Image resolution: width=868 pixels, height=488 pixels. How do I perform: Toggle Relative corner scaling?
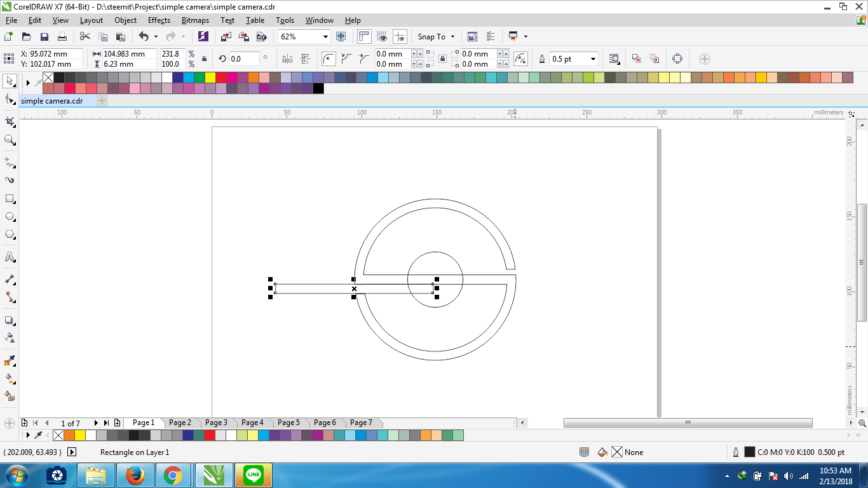coord(520,59)
